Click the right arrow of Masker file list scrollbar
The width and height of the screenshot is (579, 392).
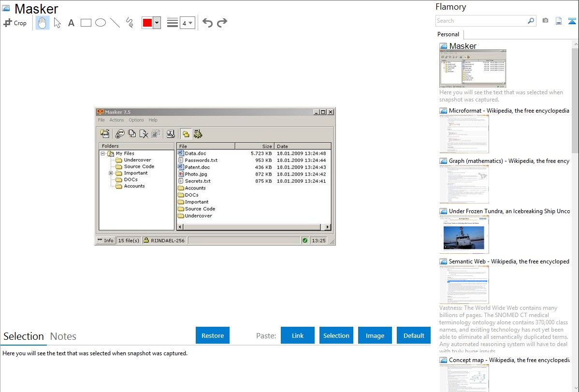coord(327,227)
